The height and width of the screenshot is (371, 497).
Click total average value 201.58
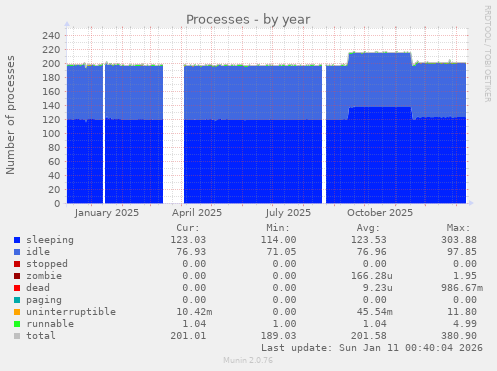[368, 336]
